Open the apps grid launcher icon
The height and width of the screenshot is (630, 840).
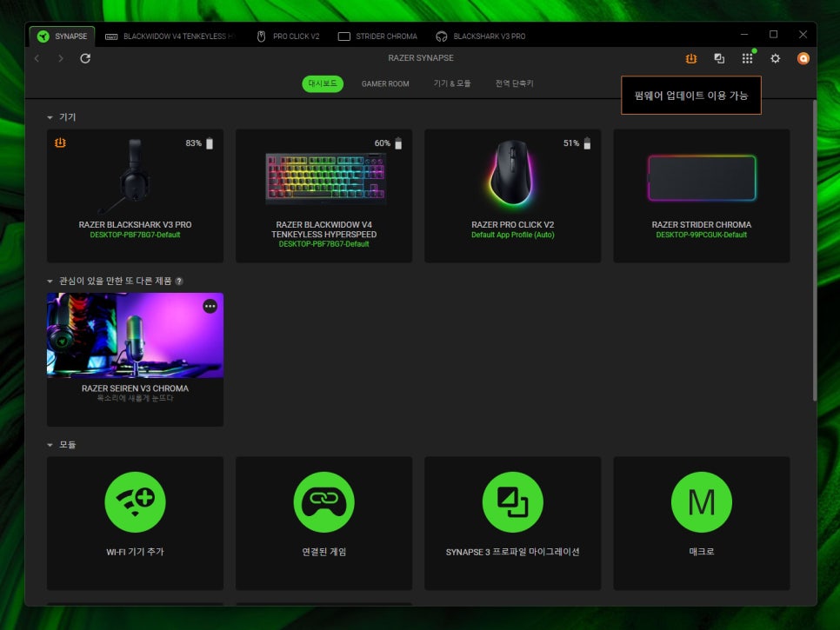[747, 58]
